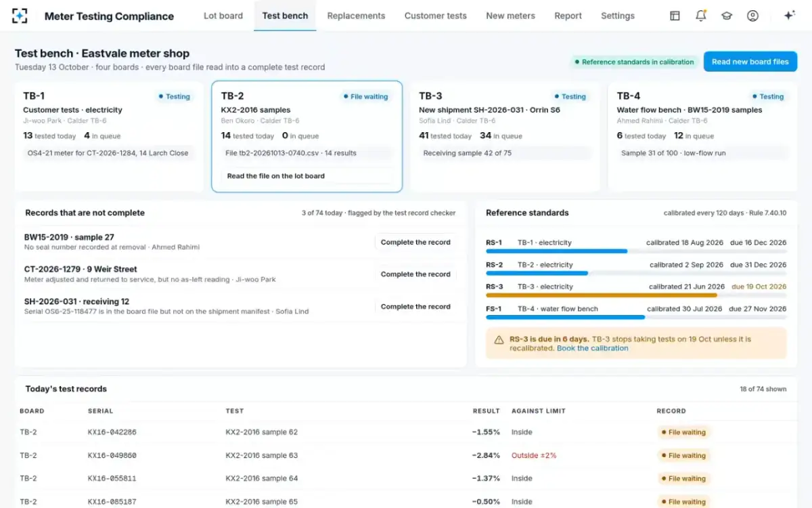
Task: Select the TB-1 board card
Action: tap(109, 137)
